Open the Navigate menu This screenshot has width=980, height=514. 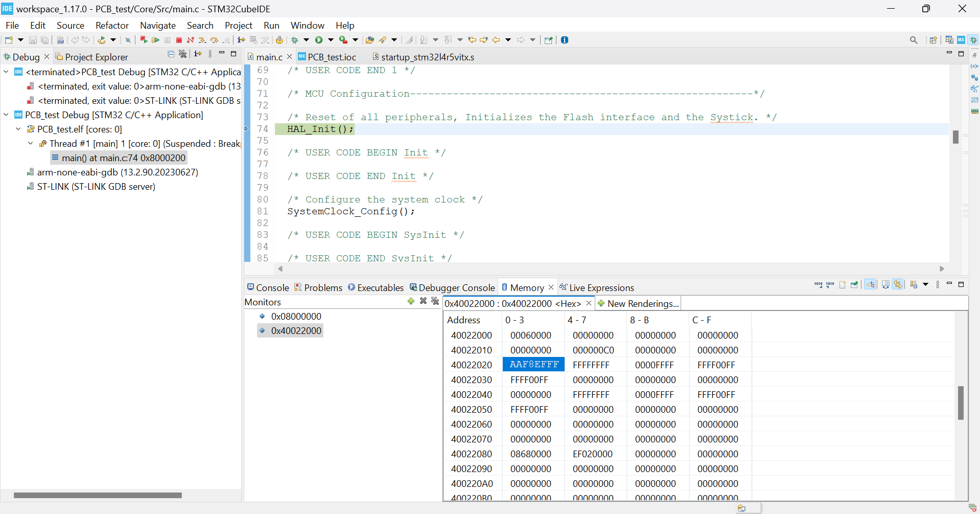(x=158, y=26)
